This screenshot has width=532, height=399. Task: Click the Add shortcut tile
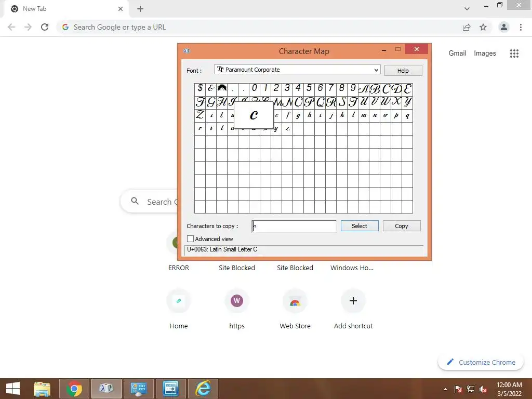[353, 301]
